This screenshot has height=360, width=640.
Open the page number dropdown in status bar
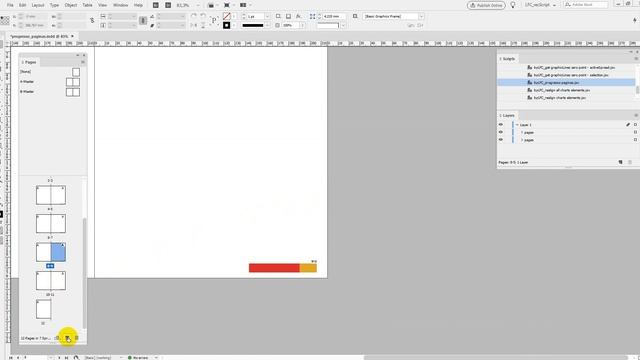[x=51, y=358]
